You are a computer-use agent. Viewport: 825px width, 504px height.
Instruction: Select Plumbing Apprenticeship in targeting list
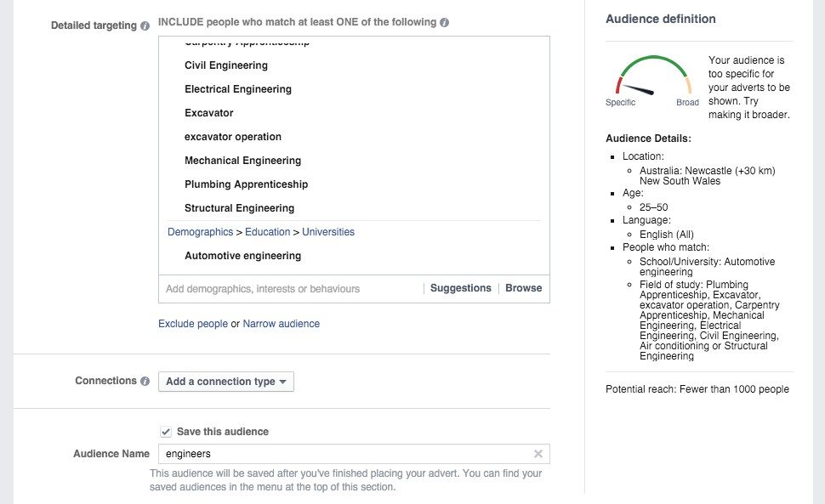coord(247,184)
